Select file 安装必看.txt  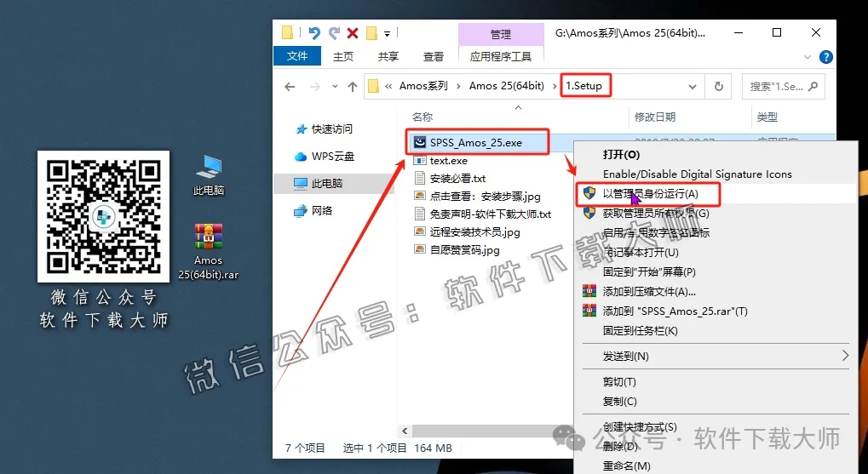(457, 179)
